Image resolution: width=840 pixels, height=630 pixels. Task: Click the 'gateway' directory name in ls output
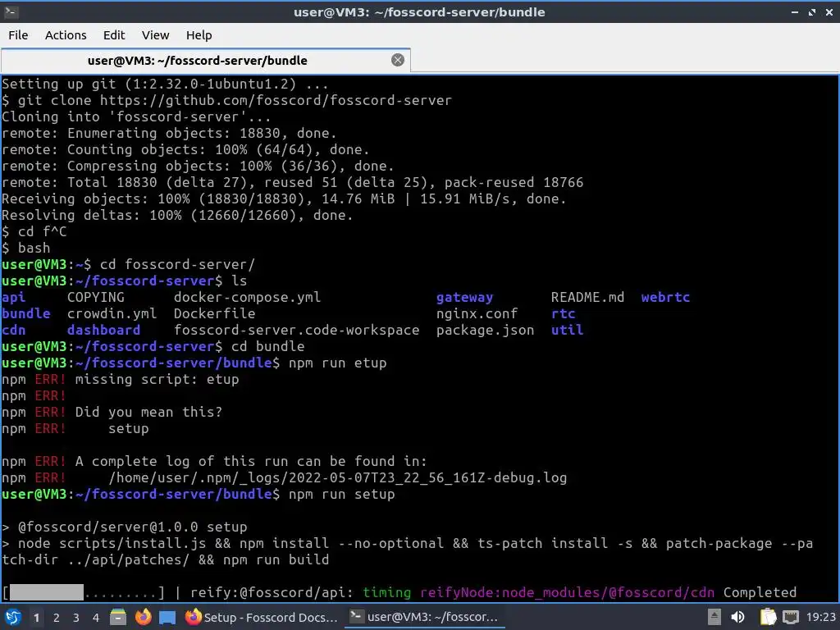tap(464, 297)
